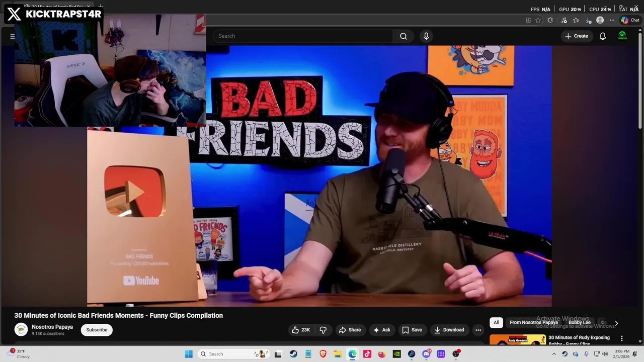Open the volume speaker tray icon
Image resolution: width=644 pixels, height=362 pixels.
605,354
